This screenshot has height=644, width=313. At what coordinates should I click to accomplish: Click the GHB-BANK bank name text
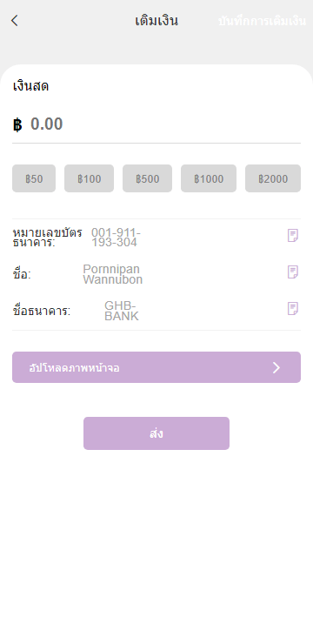pos(122,311)
